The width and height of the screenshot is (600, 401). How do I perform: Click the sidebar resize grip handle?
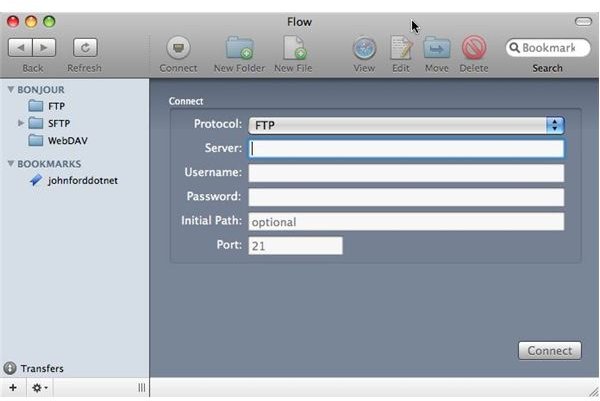pos(142,388)
